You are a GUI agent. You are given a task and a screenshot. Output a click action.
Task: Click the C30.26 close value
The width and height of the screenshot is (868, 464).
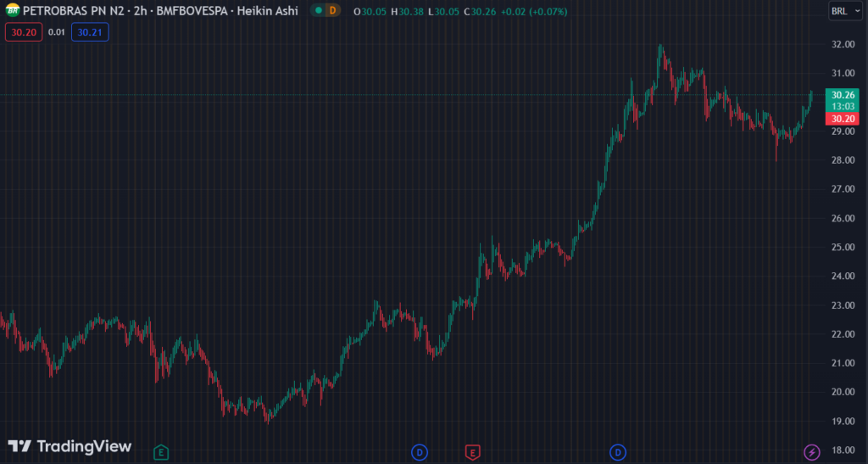[x=480, y=12]
